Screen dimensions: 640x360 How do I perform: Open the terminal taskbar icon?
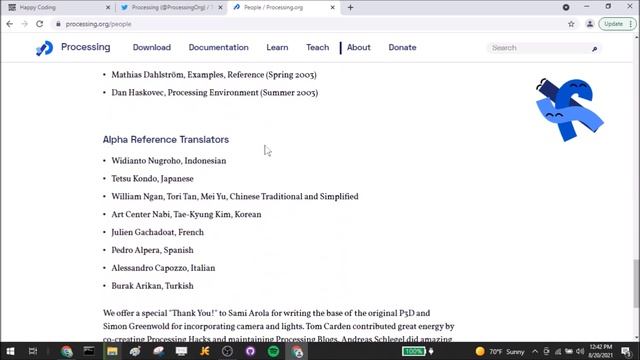89,351
